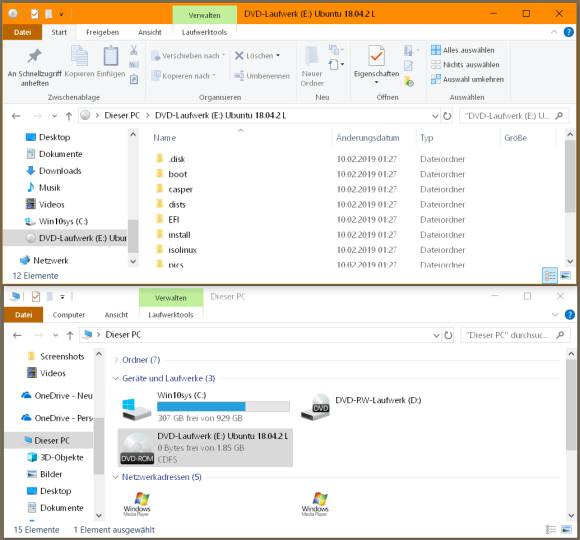Click the Eigenschaften checkmark icon
580x540 pixels.
376,55
